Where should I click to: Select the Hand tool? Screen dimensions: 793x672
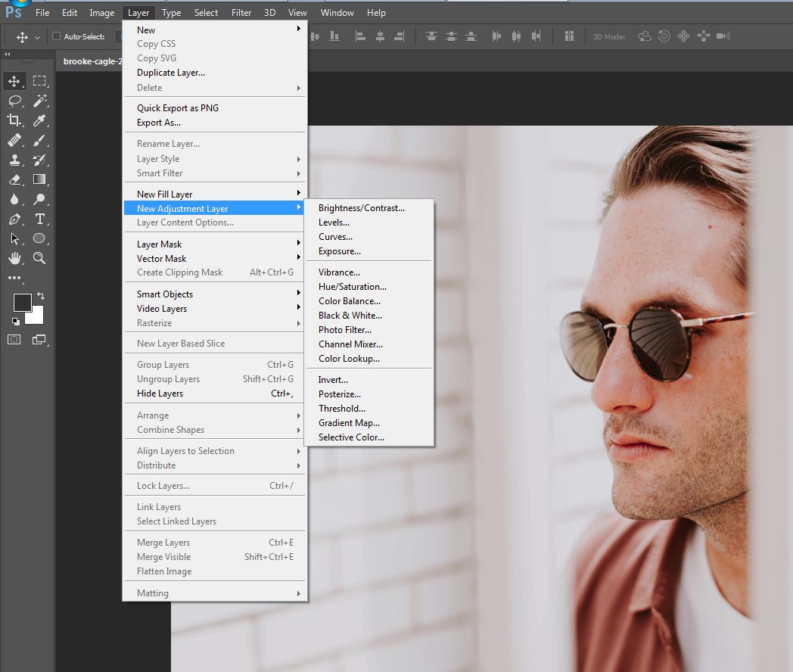click(x=14, y=258)
